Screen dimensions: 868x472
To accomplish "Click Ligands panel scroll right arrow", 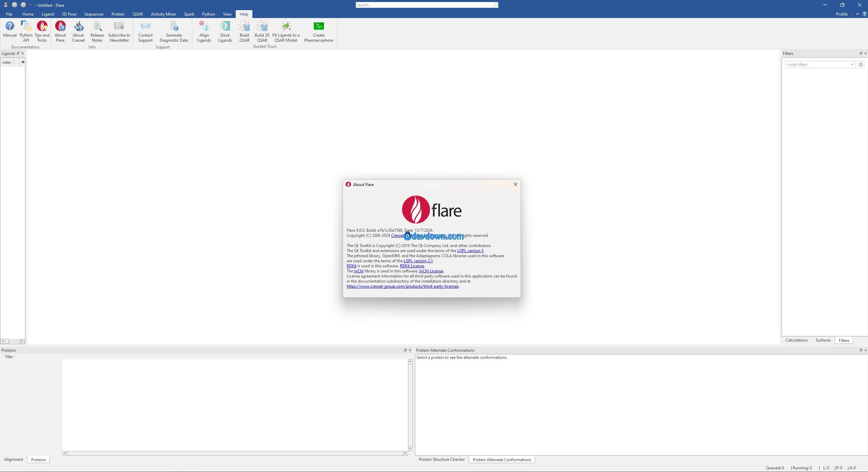I will point(22,341).
